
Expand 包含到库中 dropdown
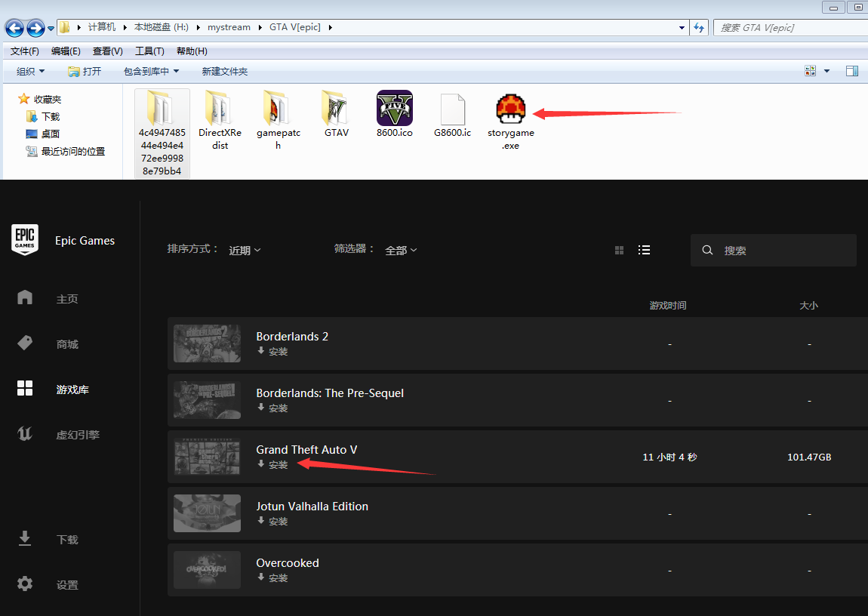tap(151, 72)
